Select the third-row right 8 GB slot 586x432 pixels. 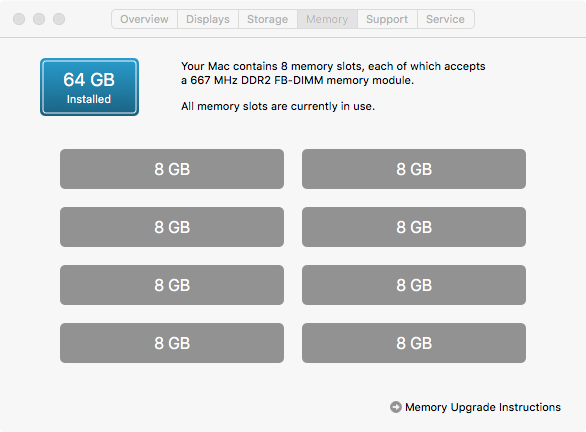pyautogui.click(x=414, y=285)
